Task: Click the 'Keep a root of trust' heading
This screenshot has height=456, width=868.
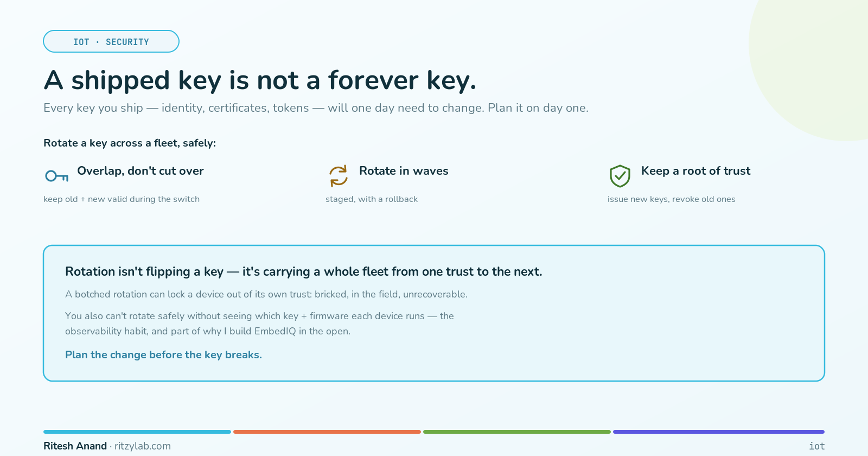Action: click(x=696, y=171)
